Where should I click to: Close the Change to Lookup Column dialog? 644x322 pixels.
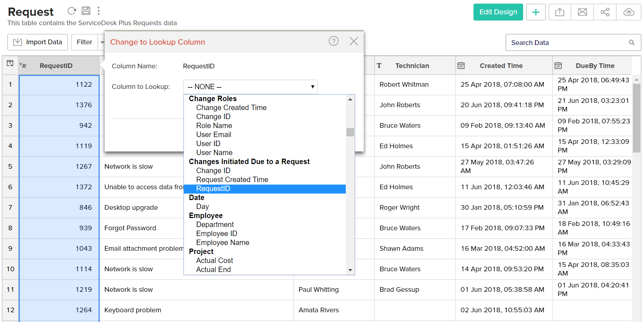354,41
